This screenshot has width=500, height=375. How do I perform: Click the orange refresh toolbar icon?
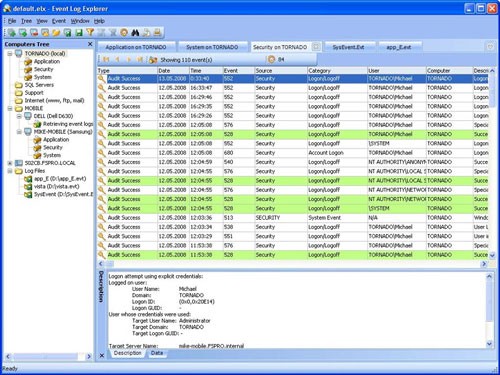click(124, 32)
